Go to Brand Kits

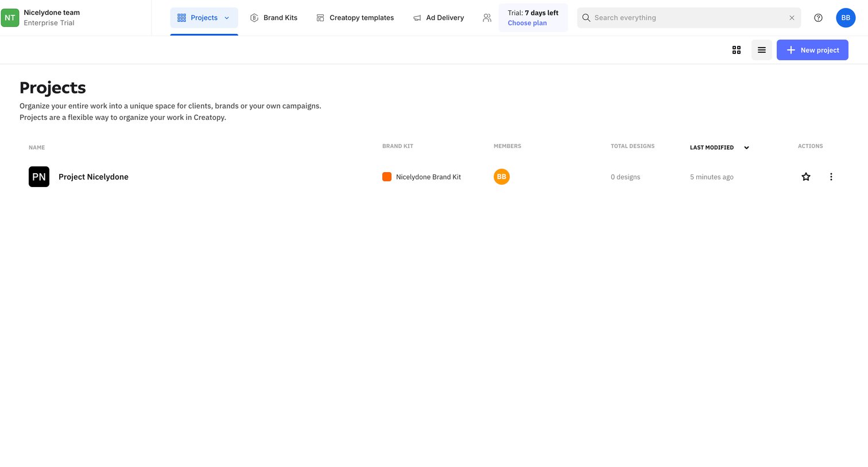tap(274, 18)
